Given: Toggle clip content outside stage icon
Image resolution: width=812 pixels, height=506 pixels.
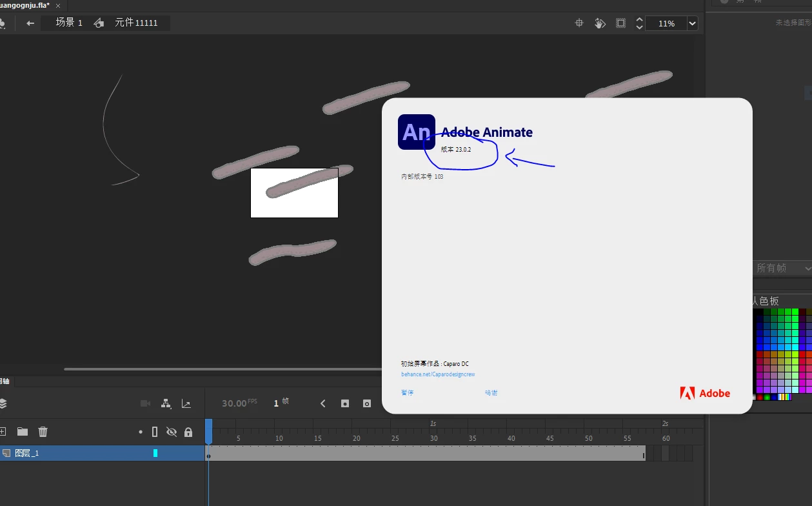Looking at the screenshot, I should tap(620, 23).
